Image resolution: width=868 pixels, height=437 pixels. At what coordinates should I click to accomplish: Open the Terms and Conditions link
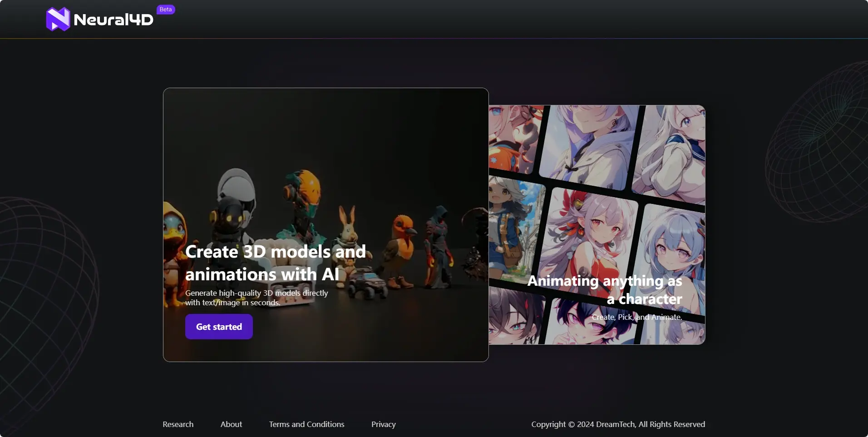click(x=306, y=424)
